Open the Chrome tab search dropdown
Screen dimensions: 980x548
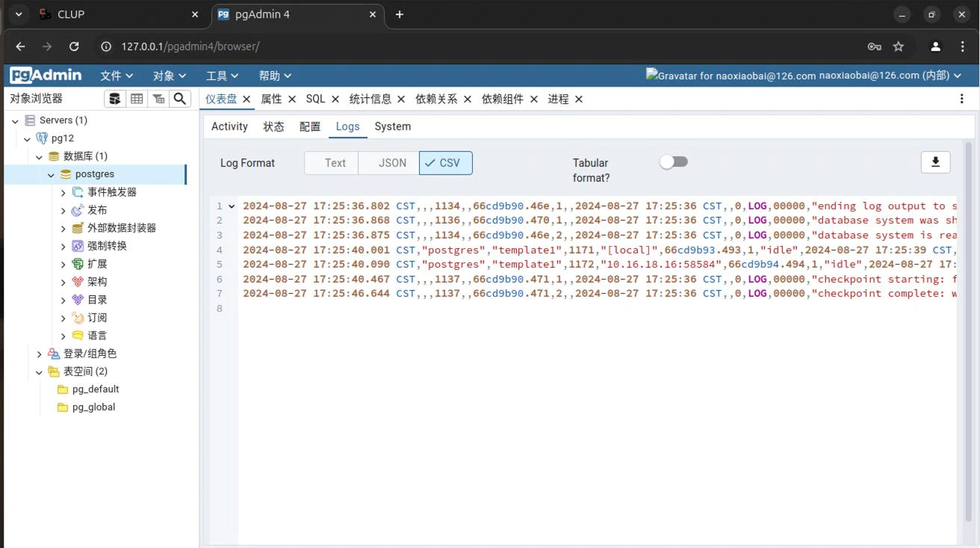coord(19,14)
